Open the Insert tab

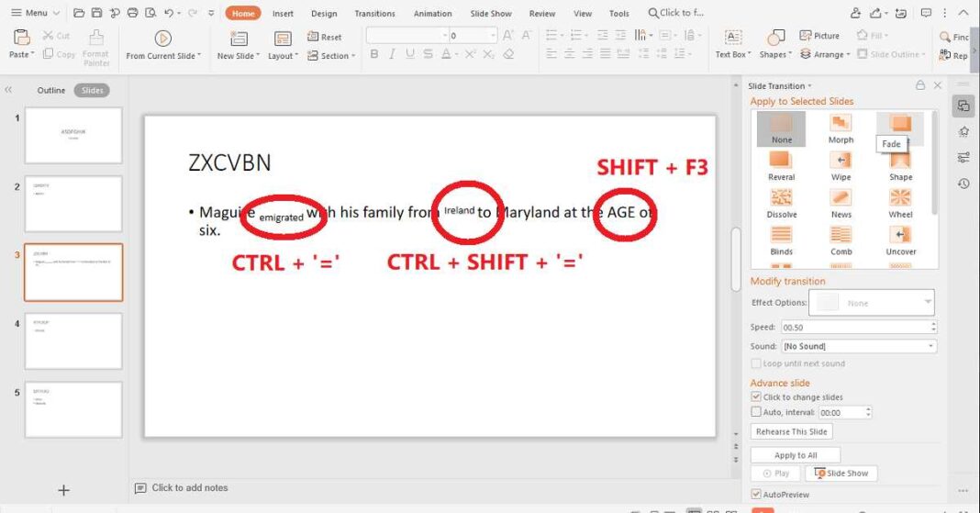pyautogui.click(x=283, y=13)
